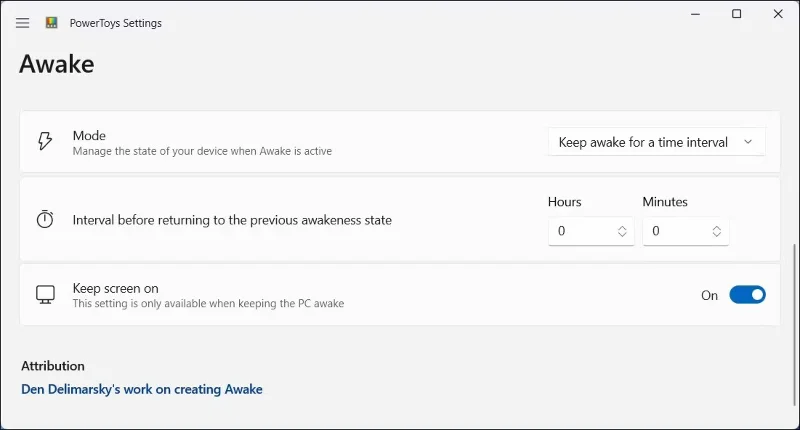Click the Minutes spinner arrows
The height and width of the screenshot is (430, 800).
click(717, 231)
